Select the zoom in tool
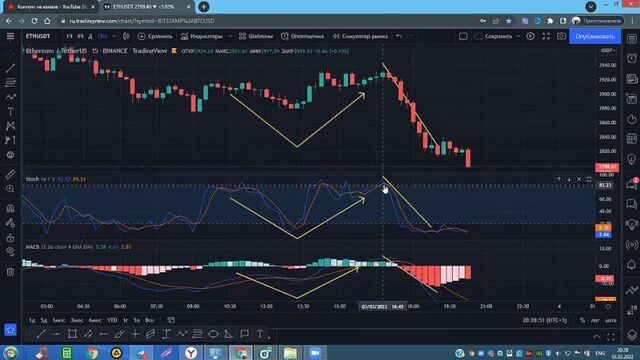 [10, 189]
